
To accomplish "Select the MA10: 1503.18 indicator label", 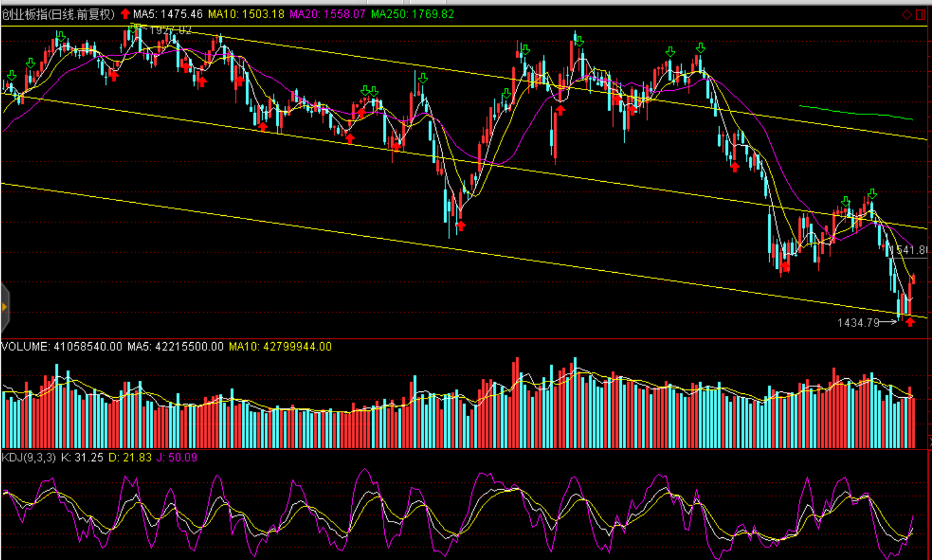I will coord(246,14).
